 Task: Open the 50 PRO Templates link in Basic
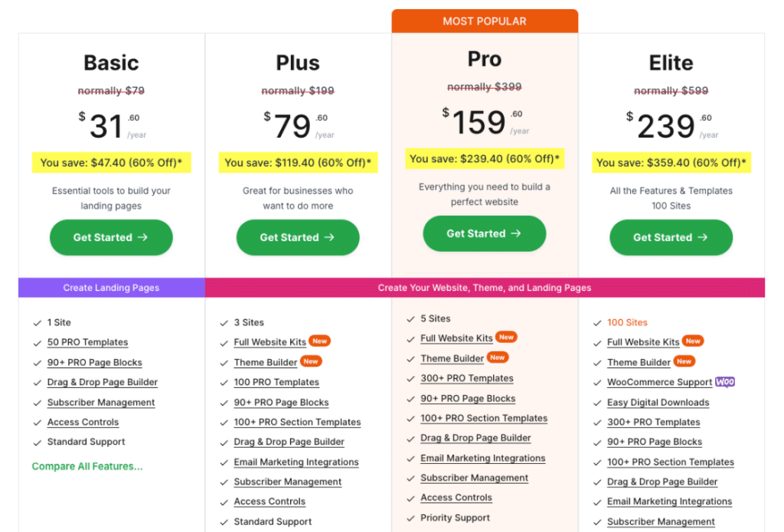[x=87, y=342]
